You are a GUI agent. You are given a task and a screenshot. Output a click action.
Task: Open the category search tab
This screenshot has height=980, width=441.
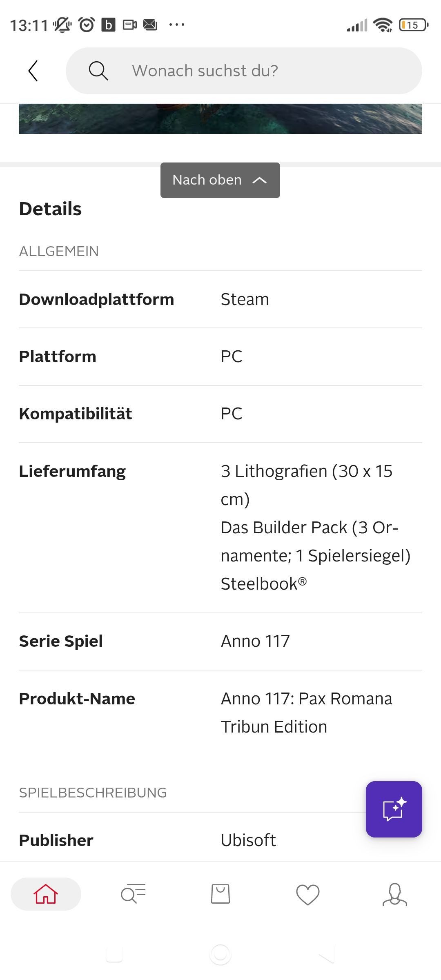click(133, 894)
